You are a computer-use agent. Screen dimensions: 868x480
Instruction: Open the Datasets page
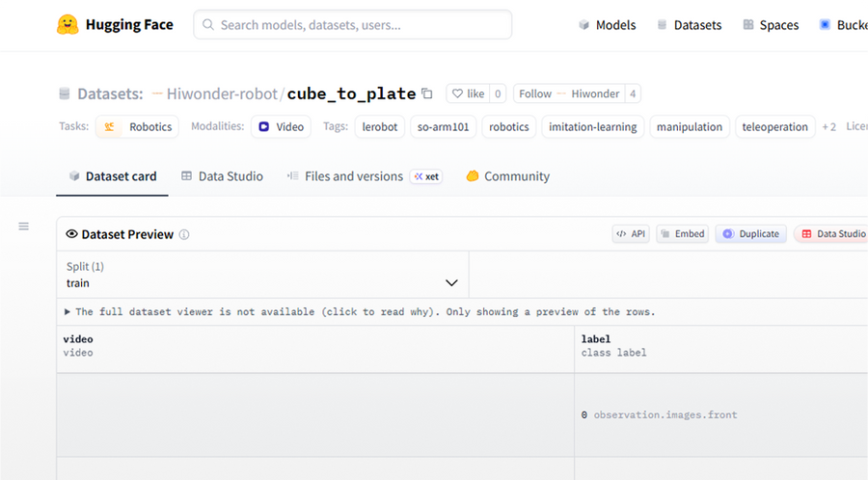(x=690, y=25)
